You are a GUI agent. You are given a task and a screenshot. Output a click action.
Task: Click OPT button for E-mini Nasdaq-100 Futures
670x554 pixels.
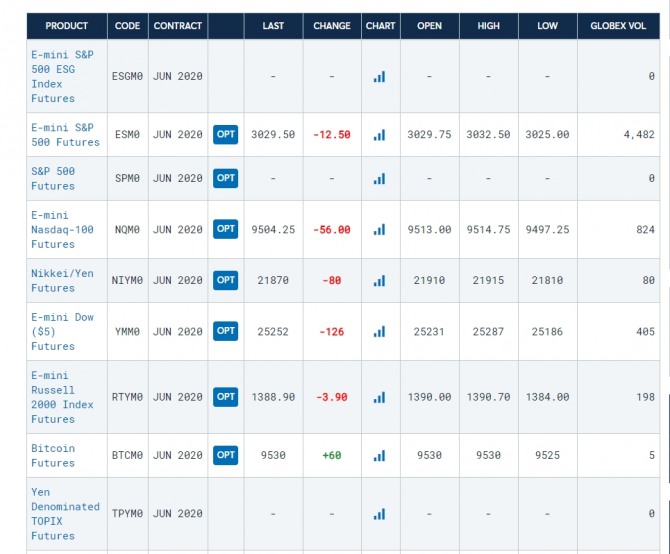click(x=226, y=229)
